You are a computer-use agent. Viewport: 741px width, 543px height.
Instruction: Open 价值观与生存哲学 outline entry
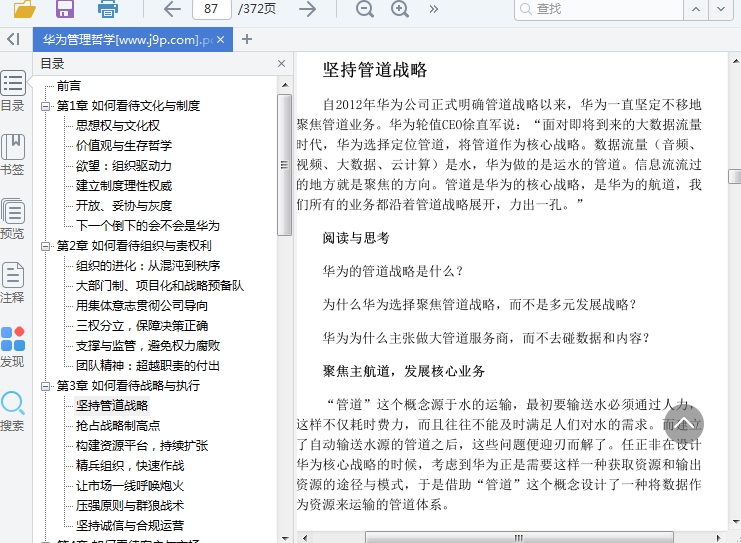(x=124, y=146)
